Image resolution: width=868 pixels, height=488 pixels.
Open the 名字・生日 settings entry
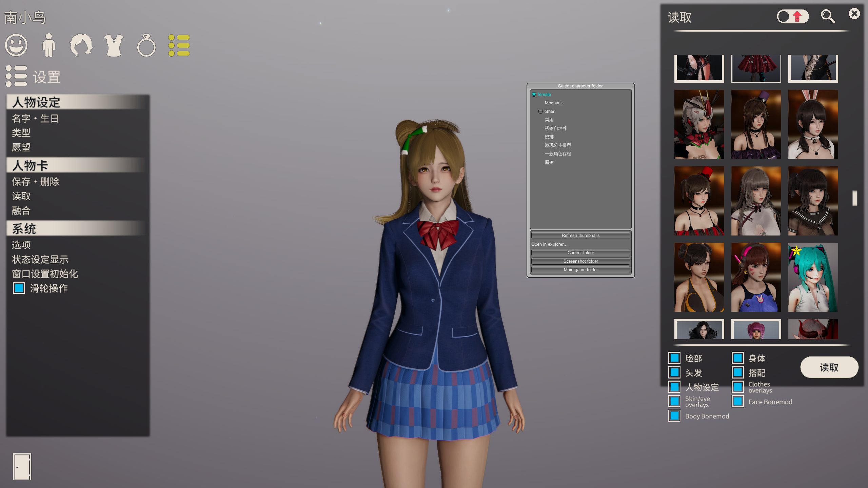pyautogui.click(x=35, y=118)
